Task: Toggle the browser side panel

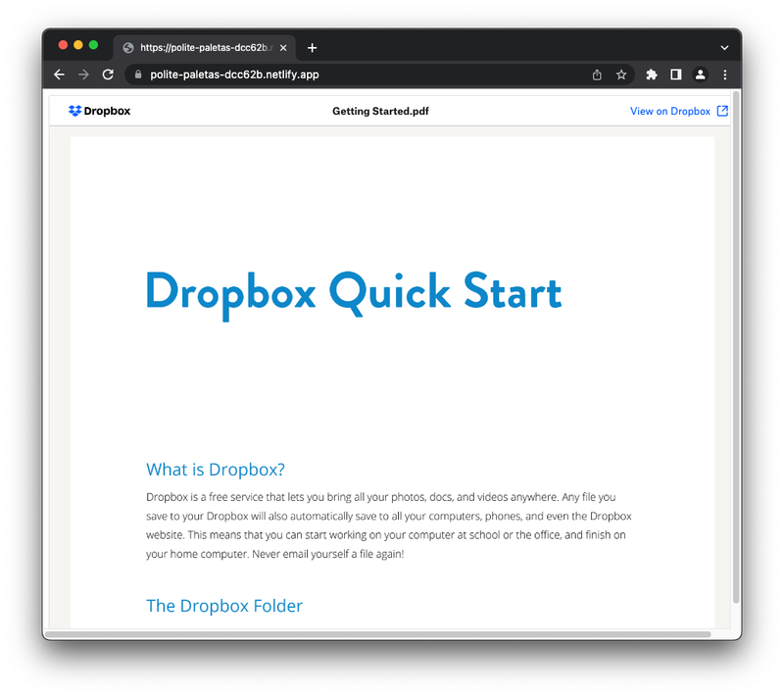Action: [675, 75]
